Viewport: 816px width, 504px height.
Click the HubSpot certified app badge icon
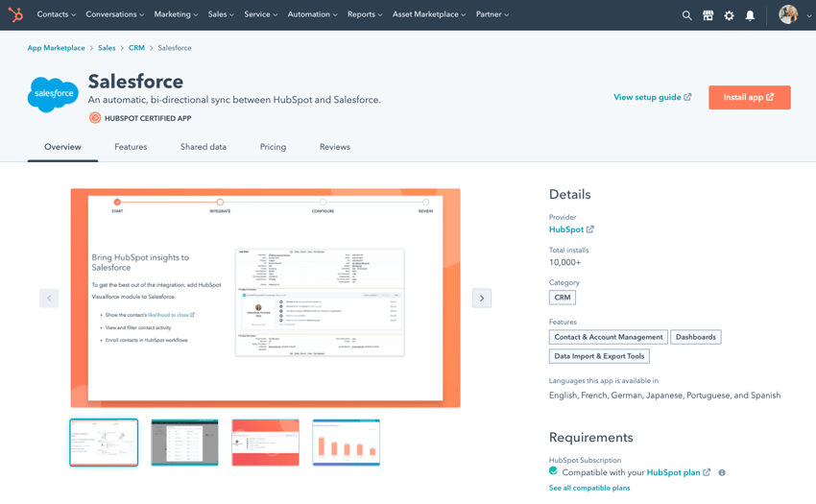click(95, 118)
